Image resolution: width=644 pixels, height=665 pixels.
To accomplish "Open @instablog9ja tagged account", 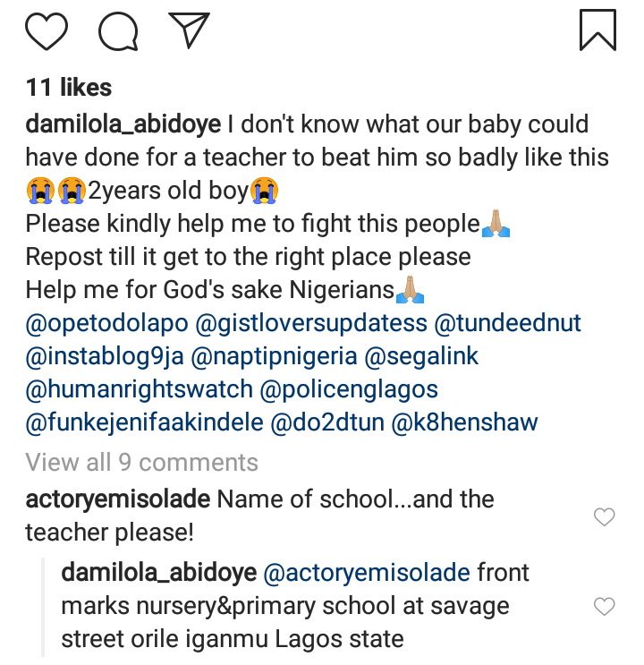I will tap(104, 356).
